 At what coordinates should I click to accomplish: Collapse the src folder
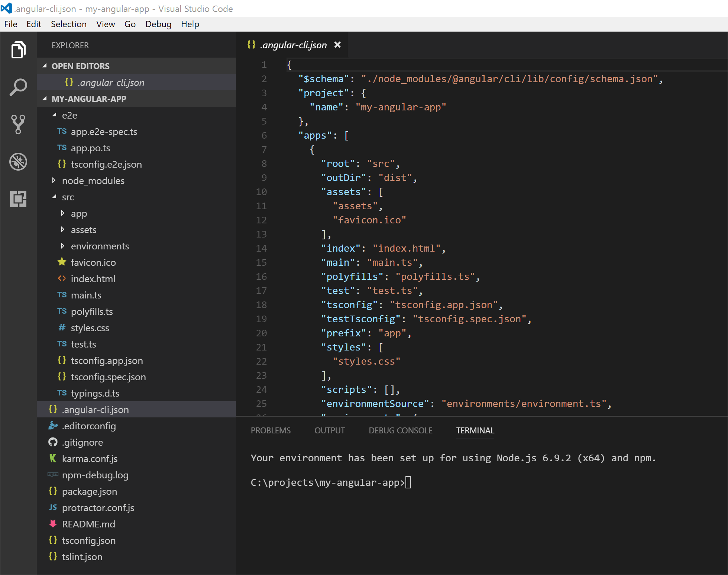54,197
